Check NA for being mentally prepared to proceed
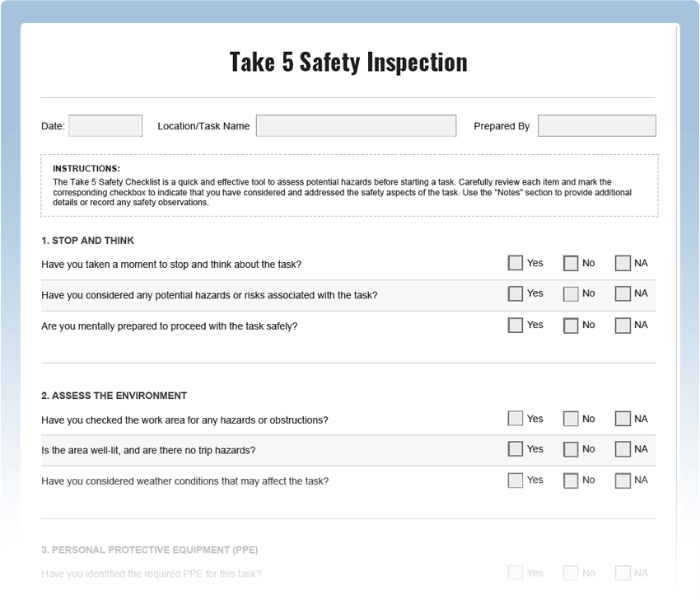 [623, 325]
